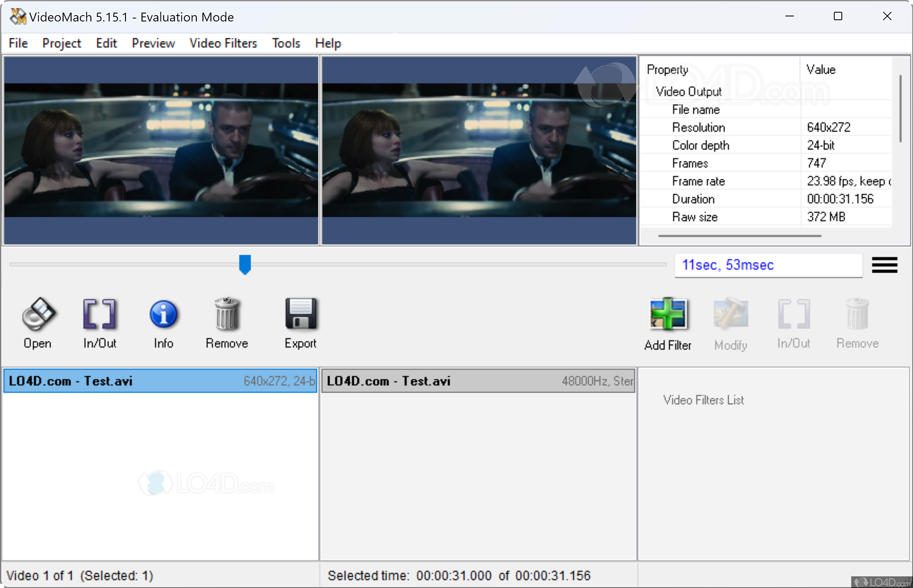This screenshot has height=588, width=913.
Task: Open the Preview menu
Action: pyautogui.click(x=153, y=43)
